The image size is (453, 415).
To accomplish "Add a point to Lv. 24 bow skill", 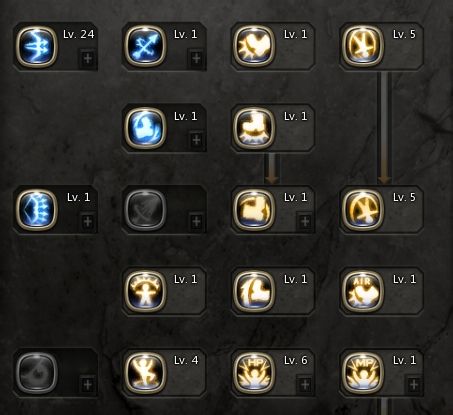I will pos(87,59).
